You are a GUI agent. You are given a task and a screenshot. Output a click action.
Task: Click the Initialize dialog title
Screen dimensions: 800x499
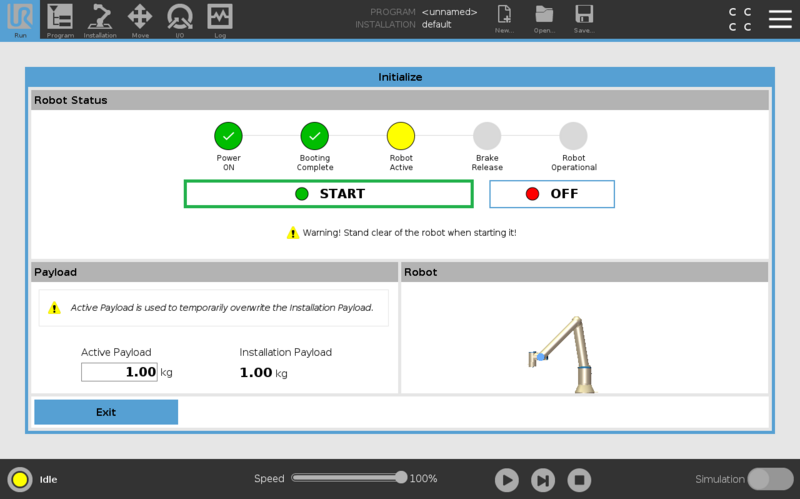click(x=400, y=77)
